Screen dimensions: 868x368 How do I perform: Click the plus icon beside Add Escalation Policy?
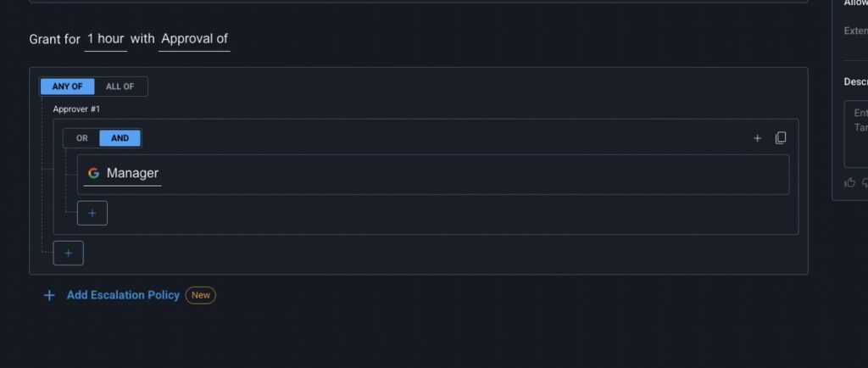point(49,295)
